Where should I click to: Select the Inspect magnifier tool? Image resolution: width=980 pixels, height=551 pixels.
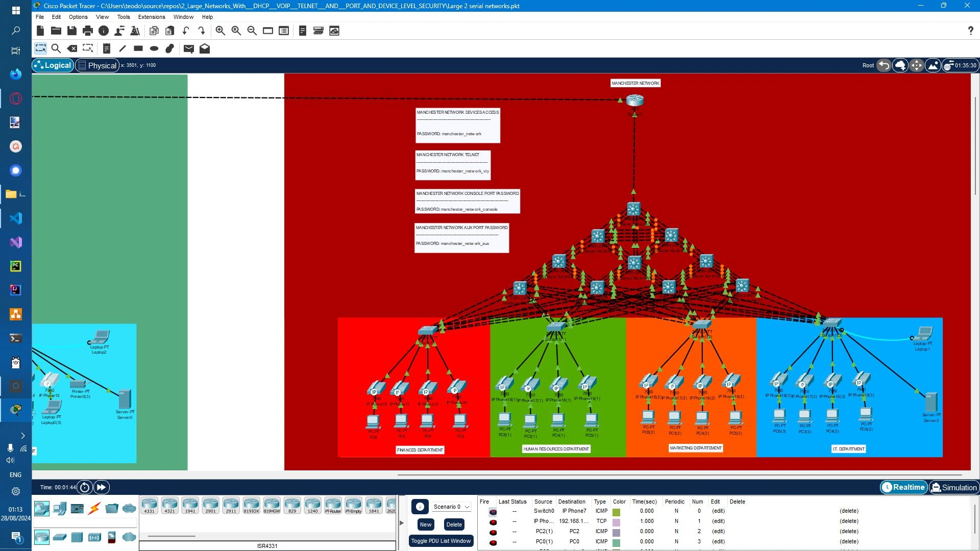pos(56,48)
